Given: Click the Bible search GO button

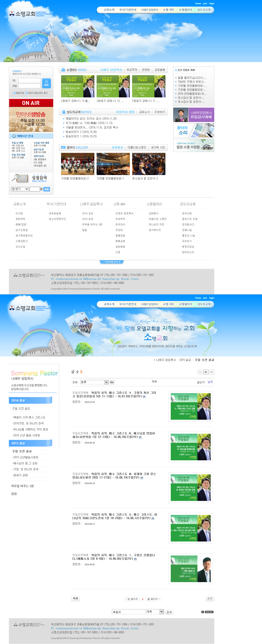Looking at the screenshot, I should click(x=47, y=189).
